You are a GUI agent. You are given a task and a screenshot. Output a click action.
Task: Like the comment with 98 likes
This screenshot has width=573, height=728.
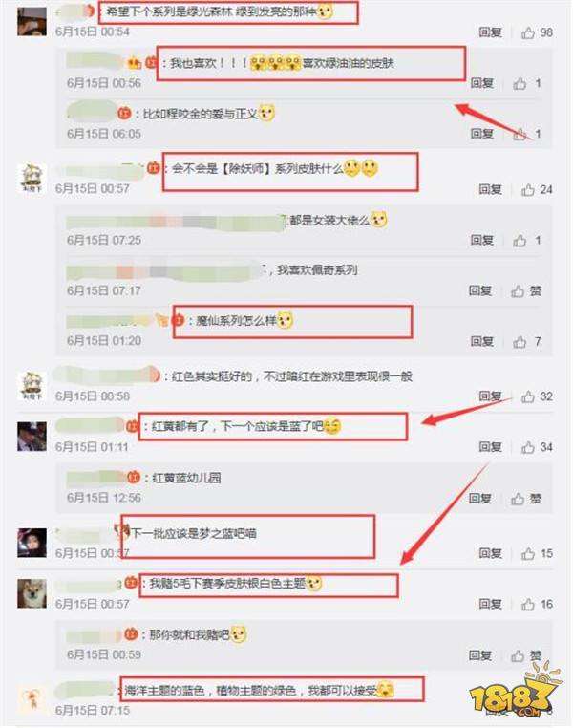coord(527,32)
